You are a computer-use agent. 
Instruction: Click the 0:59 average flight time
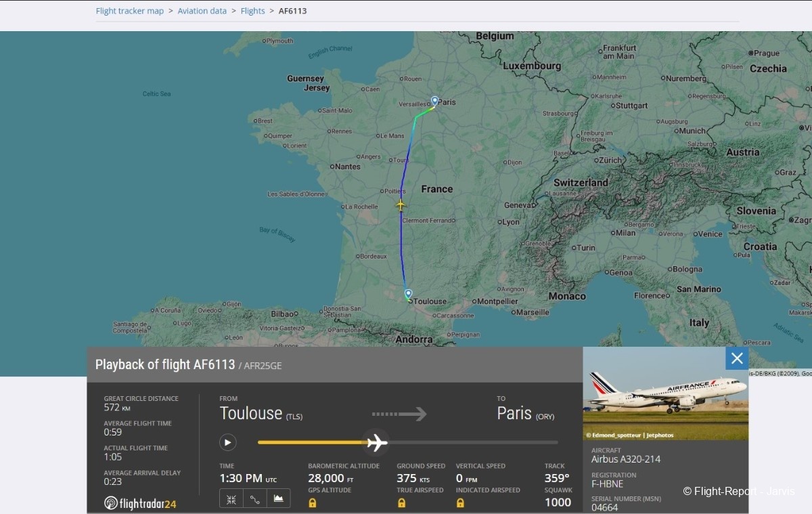[x=113, y=432]
